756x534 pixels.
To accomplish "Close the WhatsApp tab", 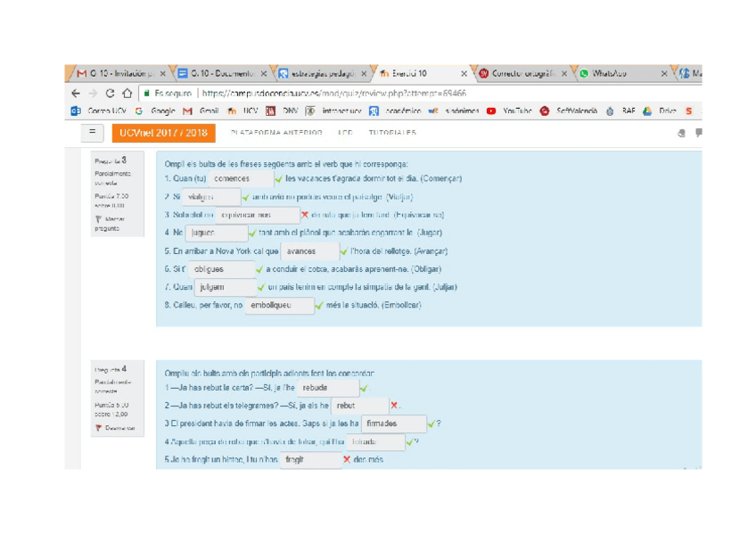I will [664, 74].
